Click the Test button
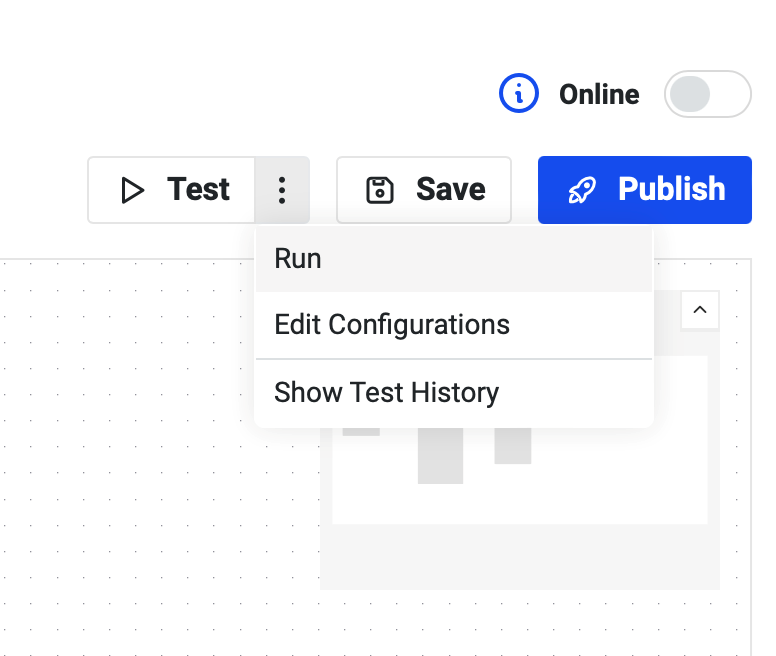Image resolution: width=776 pixels, height=656 pixels. tap(171, 190)
